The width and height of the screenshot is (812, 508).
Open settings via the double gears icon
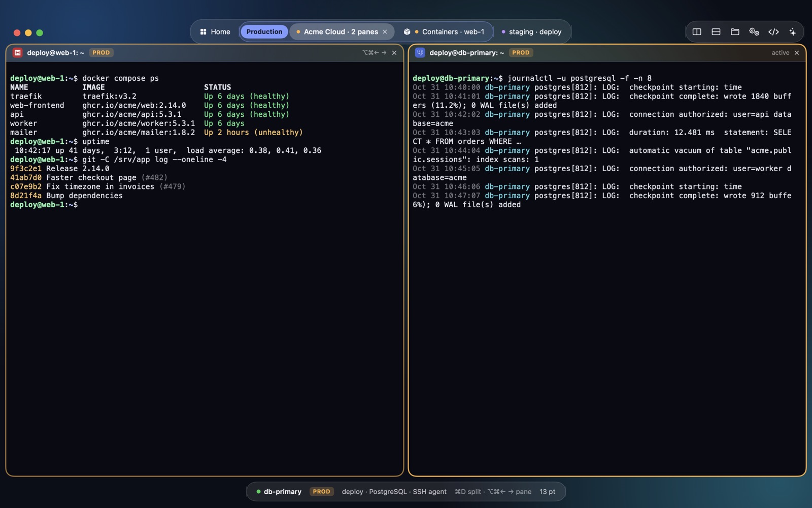point(754,31)
